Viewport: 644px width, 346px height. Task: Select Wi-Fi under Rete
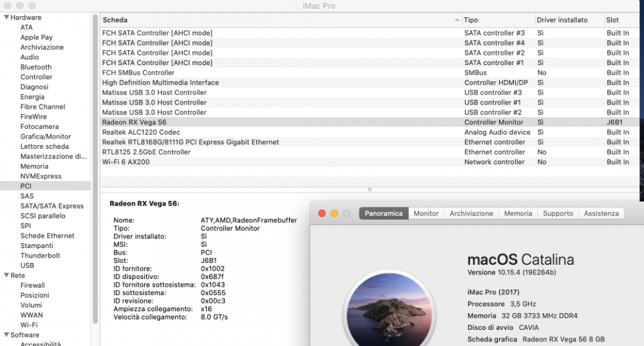(29, 325)
